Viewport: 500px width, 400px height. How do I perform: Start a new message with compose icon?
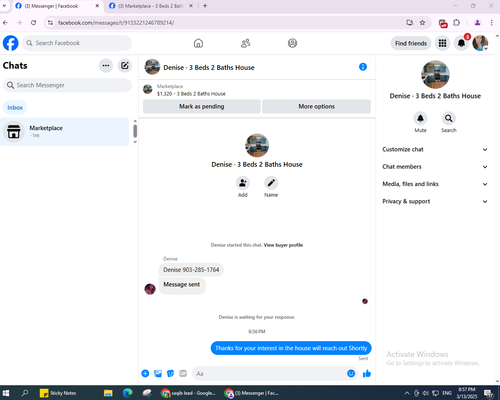tap(125, 66)
